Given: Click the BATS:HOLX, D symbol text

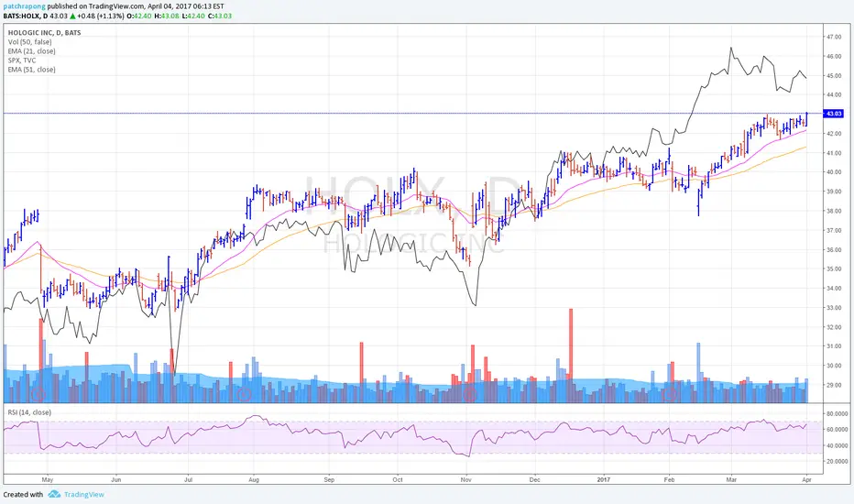Looking at the screenshot, I should coord(25,16).
